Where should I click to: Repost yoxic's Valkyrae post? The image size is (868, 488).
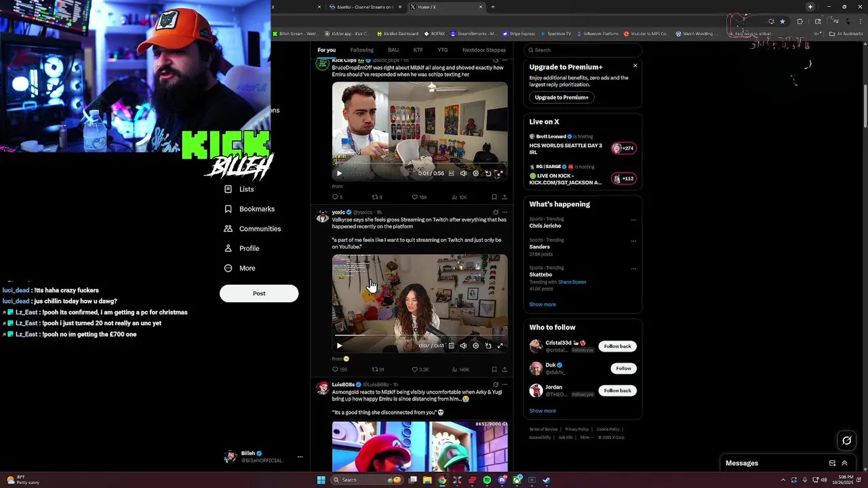click(x=375, y=369)
